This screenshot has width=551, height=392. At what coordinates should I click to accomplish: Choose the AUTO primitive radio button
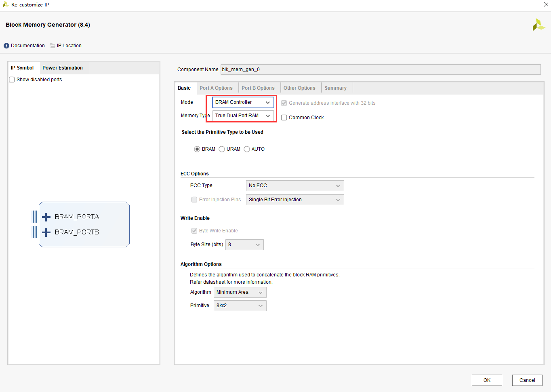coord(247,149)
